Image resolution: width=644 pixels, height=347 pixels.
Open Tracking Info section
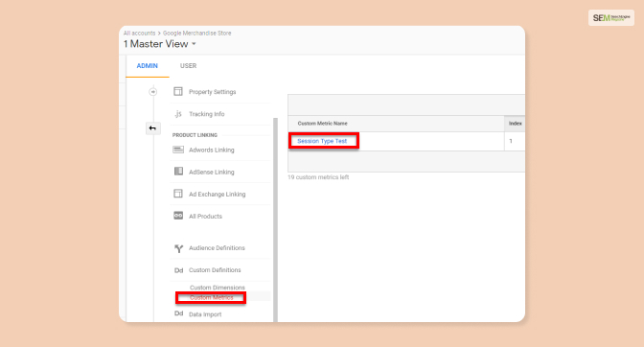click(207, 114)
